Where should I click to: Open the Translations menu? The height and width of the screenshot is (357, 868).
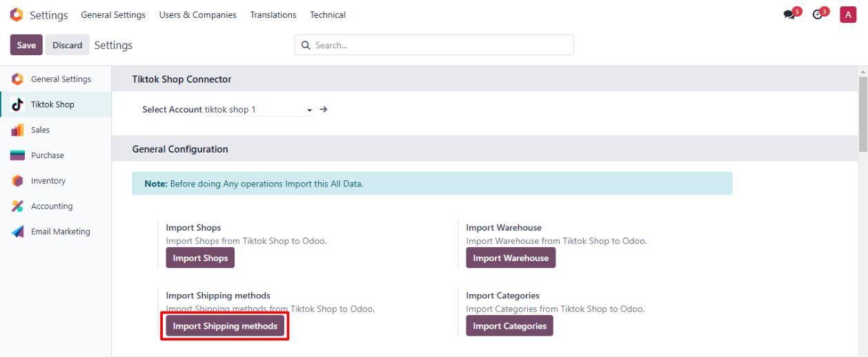(273, 15)
